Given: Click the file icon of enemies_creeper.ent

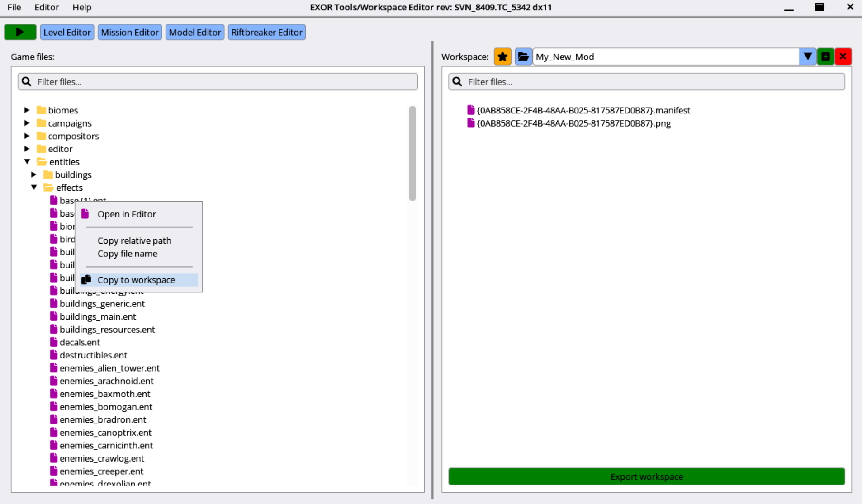Looking at the screenshot, I should pyautogui.click(x=54, y=471).
